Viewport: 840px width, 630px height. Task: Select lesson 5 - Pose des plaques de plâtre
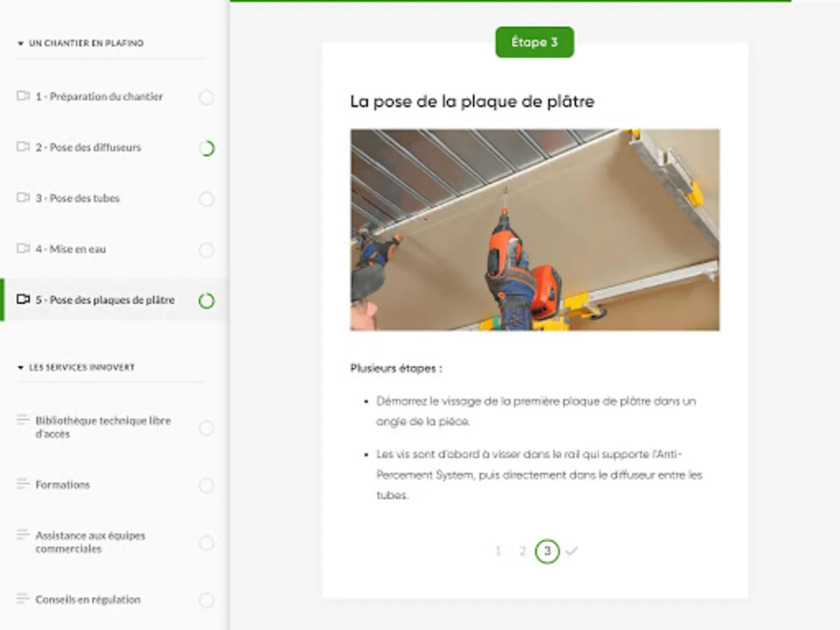(105, 300)
